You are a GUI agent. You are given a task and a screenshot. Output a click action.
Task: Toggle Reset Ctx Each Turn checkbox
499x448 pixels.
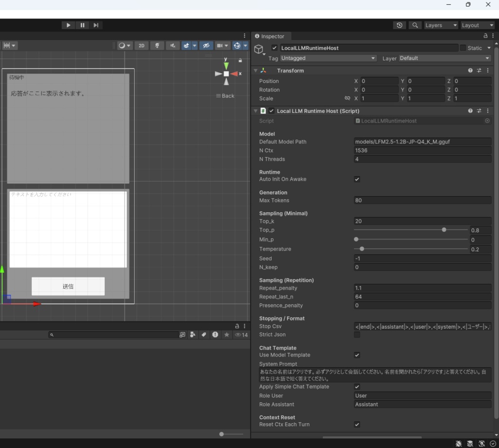[x=357, y=425]
